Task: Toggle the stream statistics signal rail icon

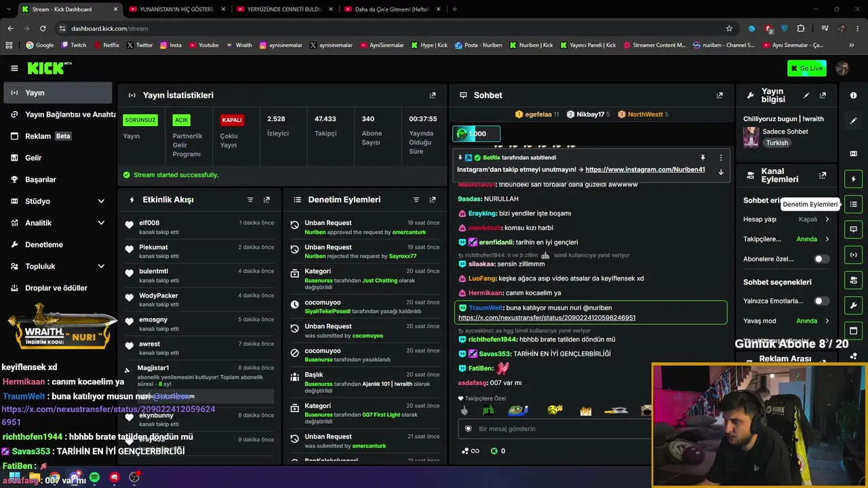Action: click(x=854, y=255)
